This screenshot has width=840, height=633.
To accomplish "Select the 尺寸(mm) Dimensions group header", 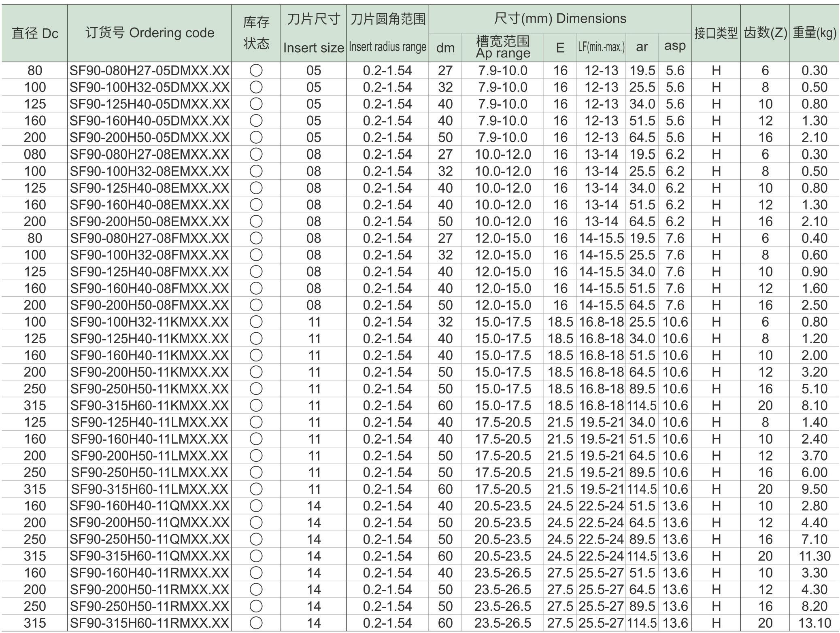I will pyautogui.click(x=560, y=19).
